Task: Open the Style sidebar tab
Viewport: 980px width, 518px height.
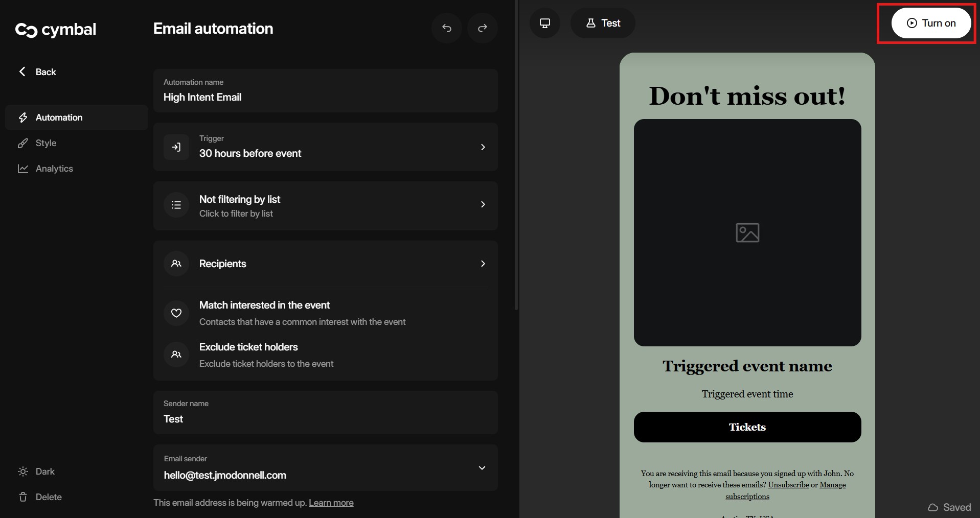Action: click(45, 143)
